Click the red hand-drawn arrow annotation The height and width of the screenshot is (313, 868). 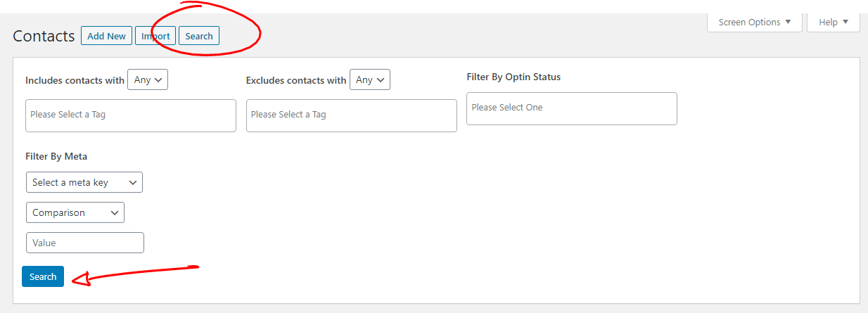(134, 273)
